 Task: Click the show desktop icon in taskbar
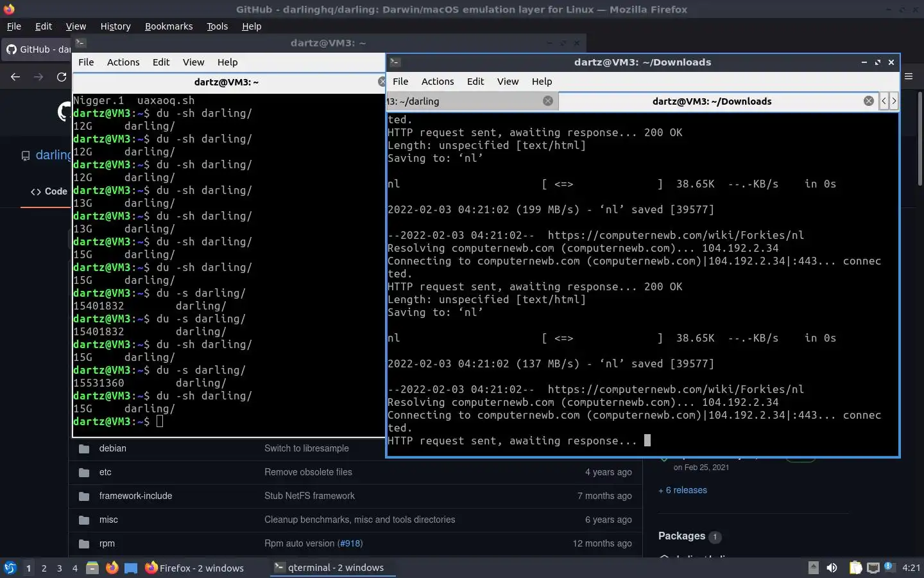(131, 568)
